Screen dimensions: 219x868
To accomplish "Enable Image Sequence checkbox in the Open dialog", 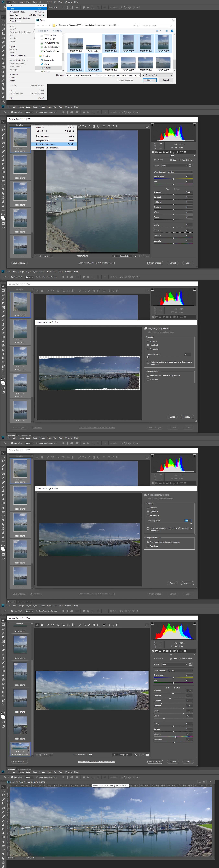I will tap(117, 80).
